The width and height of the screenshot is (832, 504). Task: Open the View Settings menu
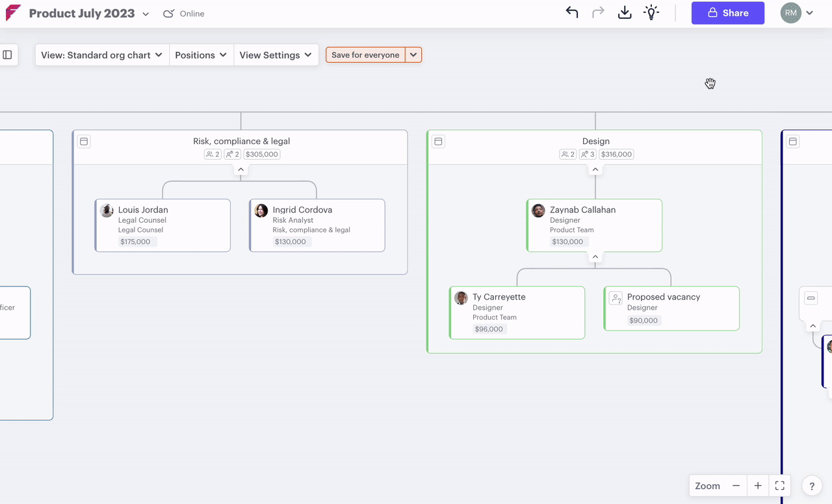coord(276,55)
